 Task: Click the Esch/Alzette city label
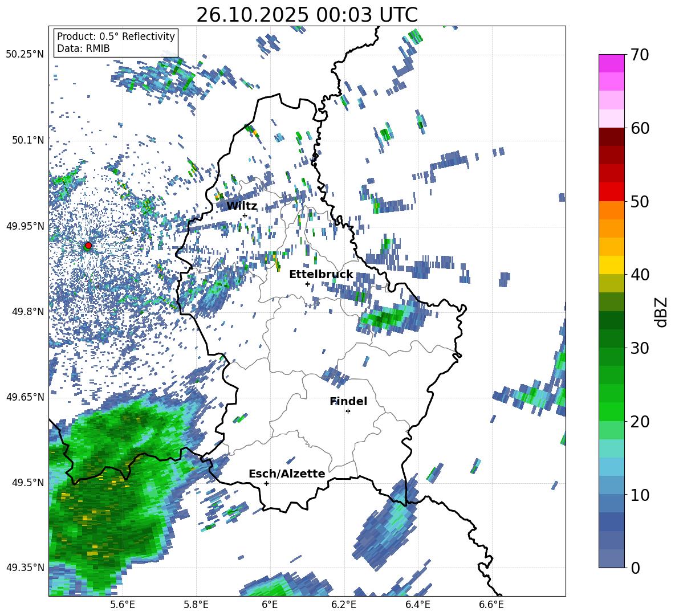click(x=287, y=474)
